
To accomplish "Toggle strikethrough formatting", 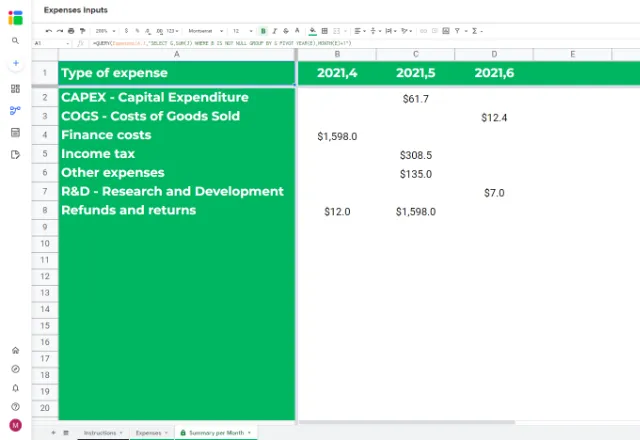I will [x=286, y=31].
